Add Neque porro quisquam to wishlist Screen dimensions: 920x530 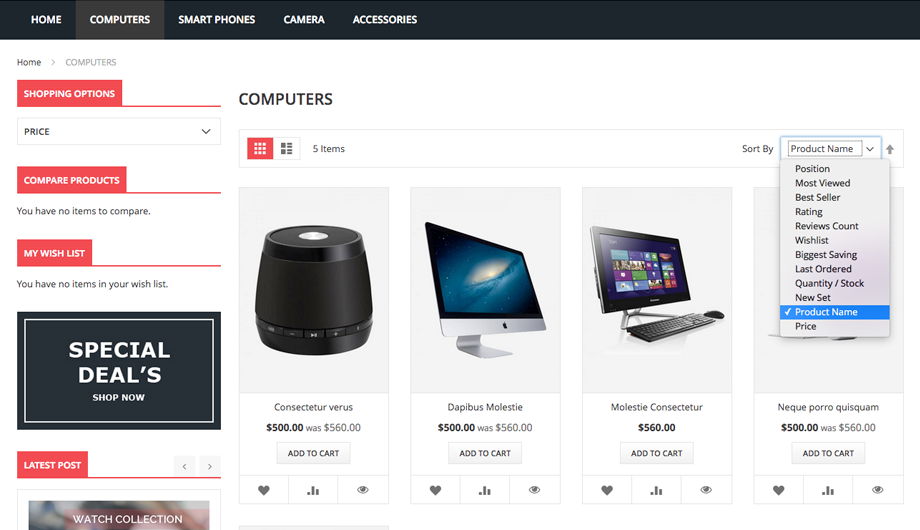click(x=779, y=490)
